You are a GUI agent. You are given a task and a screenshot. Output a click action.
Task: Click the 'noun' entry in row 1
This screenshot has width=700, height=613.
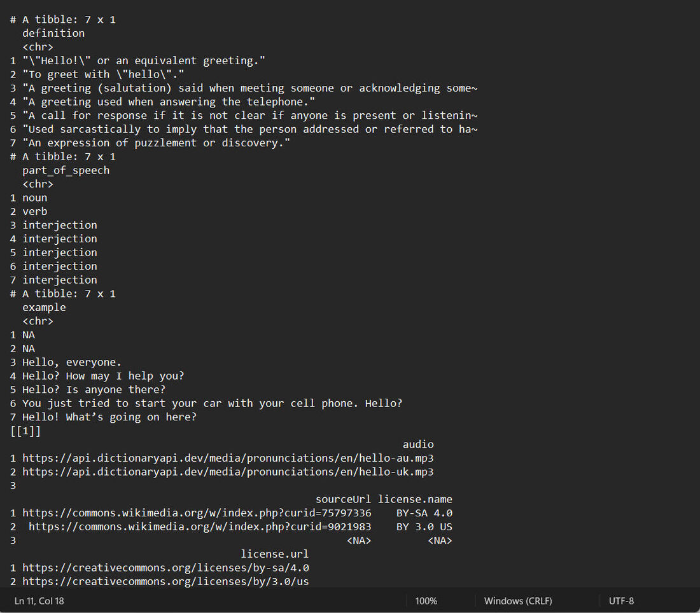tap(35, 198)
